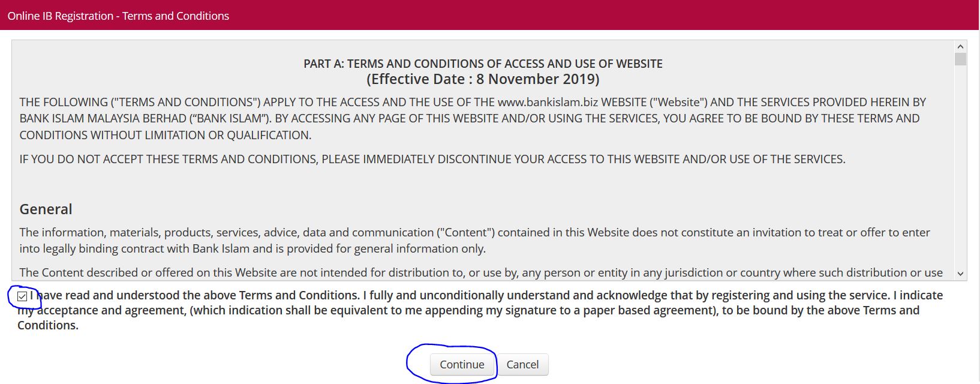Tick the Terms and Conditions acceptance checkbox
Image resolution: width=980 pixels, height=384 pixels.
pos(22,296)
